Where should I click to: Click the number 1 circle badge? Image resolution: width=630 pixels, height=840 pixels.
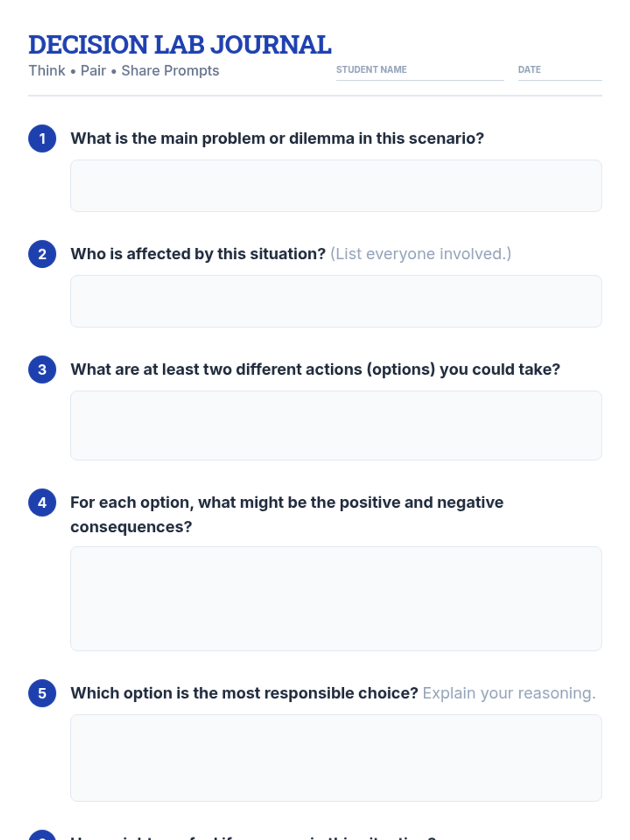[42, 139]
